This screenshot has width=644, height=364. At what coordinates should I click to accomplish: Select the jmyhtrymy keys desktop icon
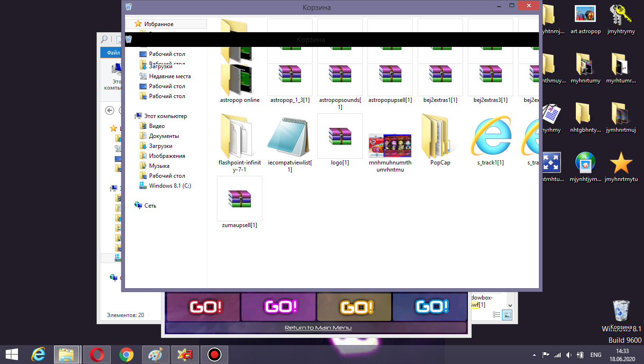(621, 20)
